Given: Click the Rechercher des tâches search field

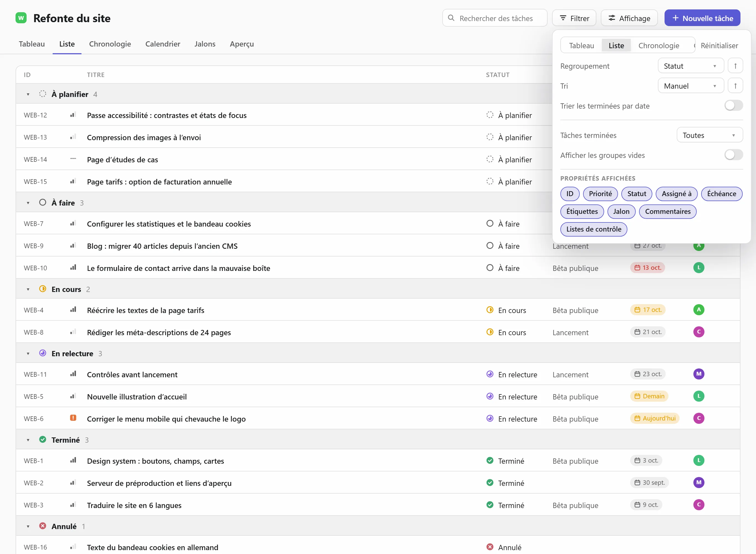Looking at the screenshot, I should (494, 18).
